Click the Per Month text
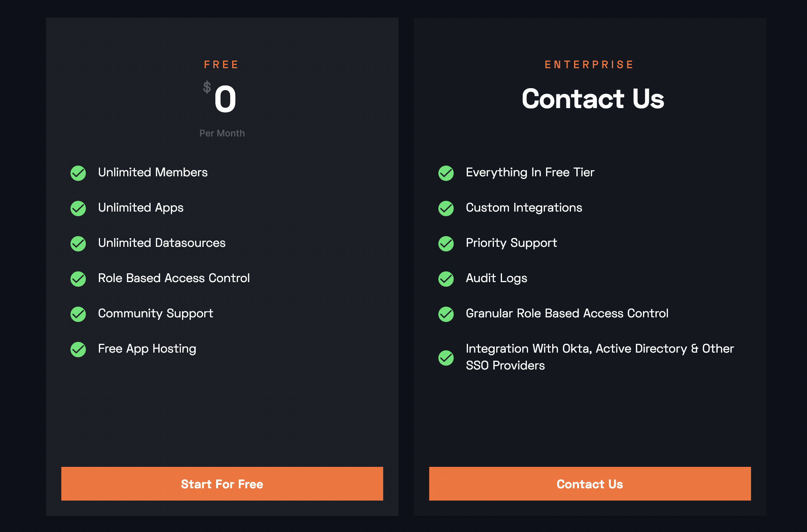 [x=222, y=133]
